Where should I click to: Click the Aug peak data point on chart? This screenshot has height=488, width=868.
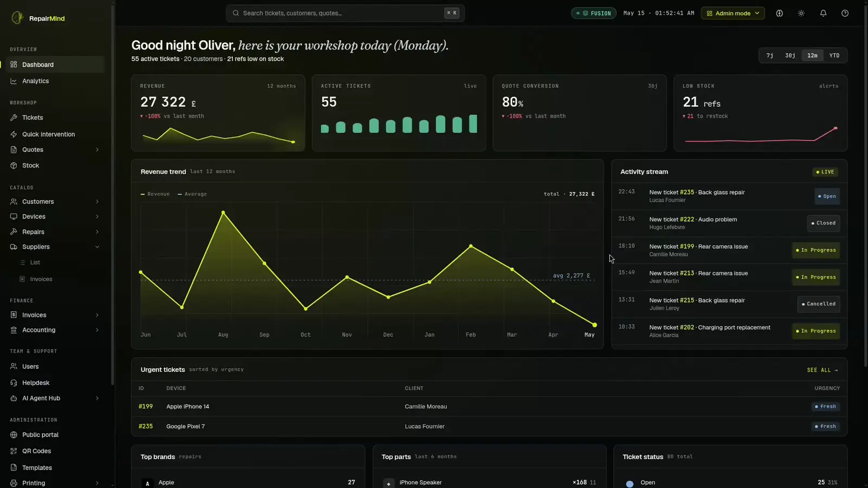tap(223, 213)
